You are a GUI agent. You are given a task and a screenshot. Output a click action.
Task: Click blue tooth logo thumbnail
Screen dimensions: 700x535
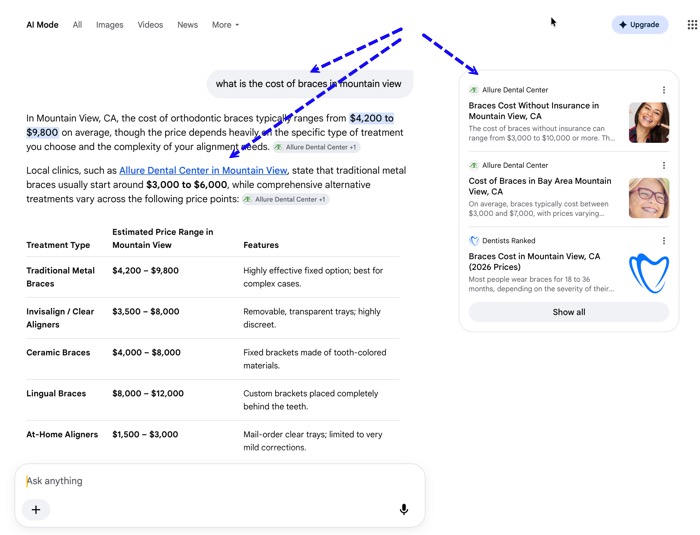pyautogui.click(x=649, y=273)
